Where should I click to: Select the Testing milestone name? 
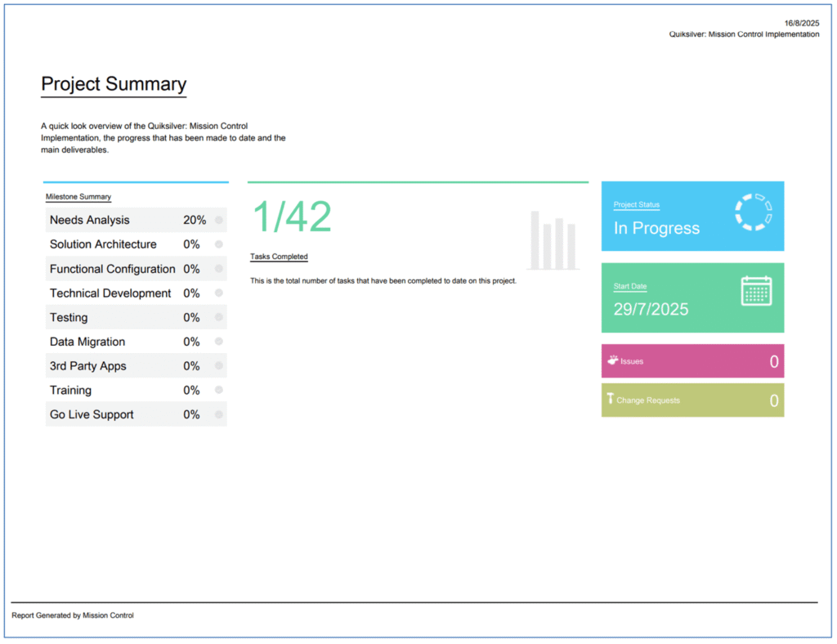coord(69,317)
